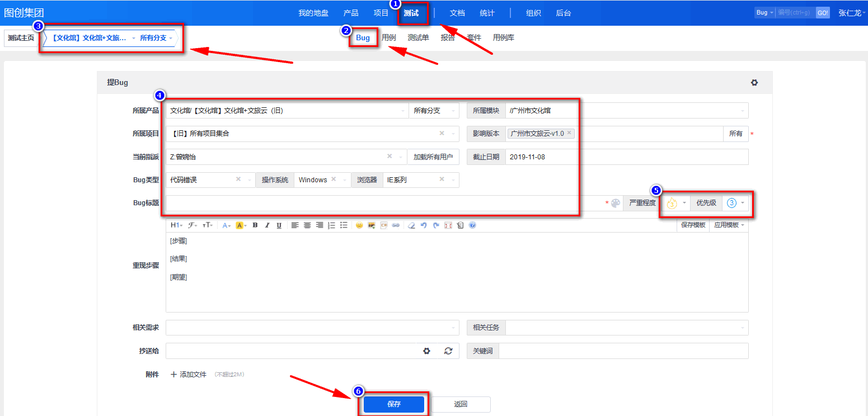The image size is (868, 416).
Task: Click 加载所有用户 button
Action: [433, 157]
